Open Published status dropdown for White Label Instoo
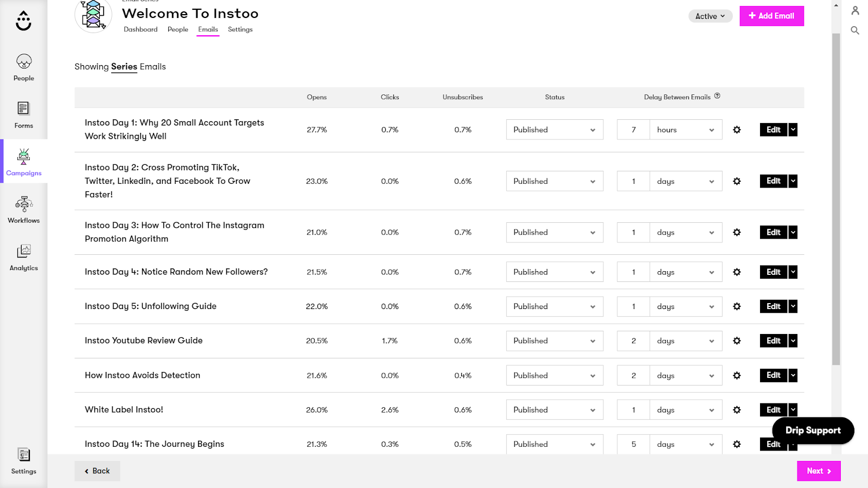The image size is (868, 488). [554, 410]
